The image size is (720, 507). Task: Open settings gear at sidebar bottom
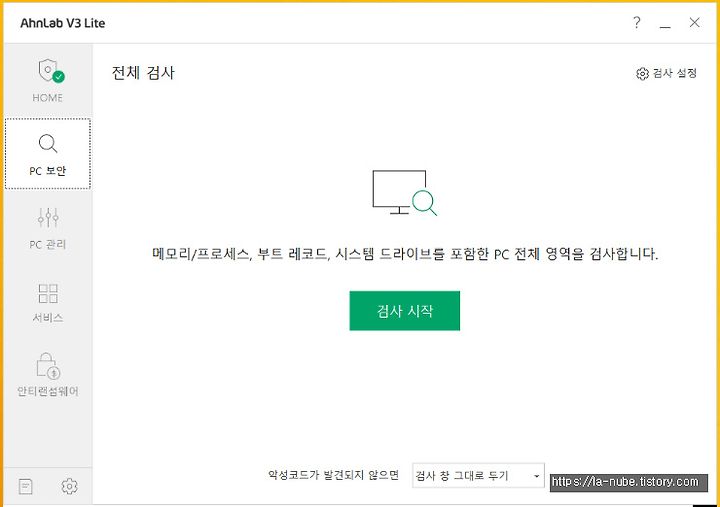[x=69, y=486]
